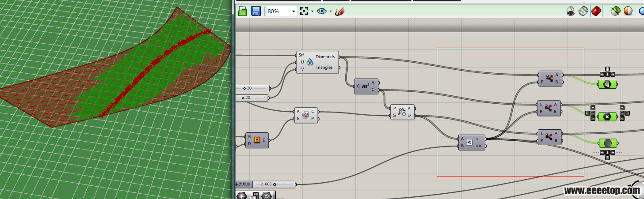Save the document with the floppy icon
This screenshot has width=644, height=199.
click(255, 11)
